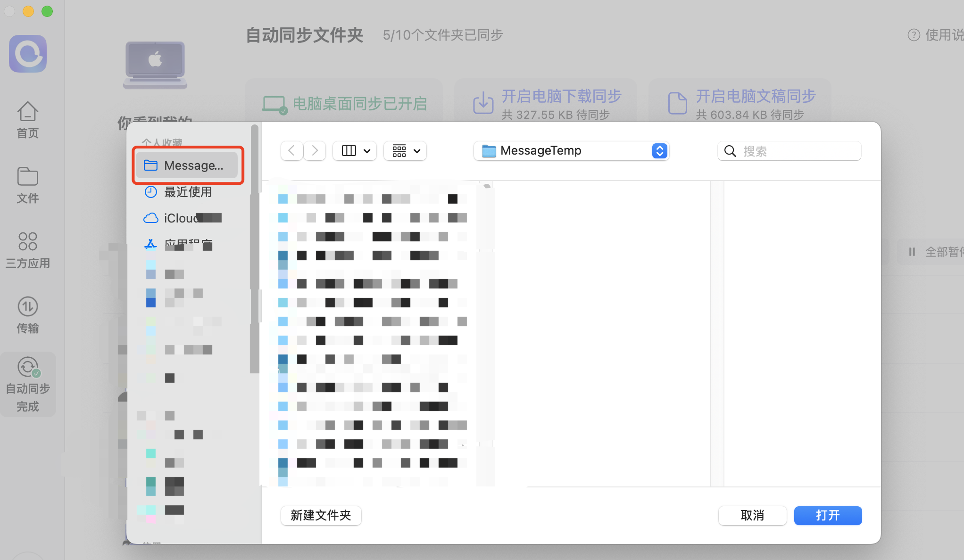Viewport: 964px width, 560px height.
Task: Select iCloud in the dialog sidebar
Action: [x=181, y=218]
